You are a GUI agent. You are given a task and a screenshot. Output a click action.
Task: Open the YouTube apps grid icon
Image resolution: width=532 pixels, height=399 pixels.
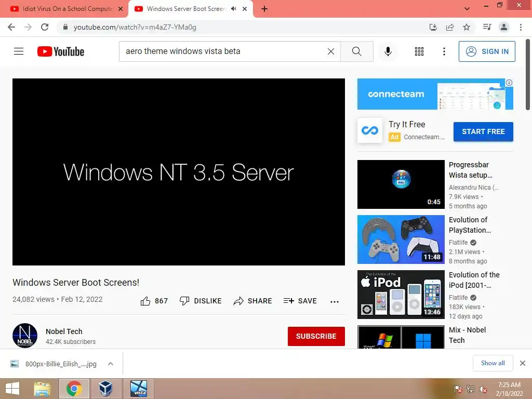click(x=419, y=51)
